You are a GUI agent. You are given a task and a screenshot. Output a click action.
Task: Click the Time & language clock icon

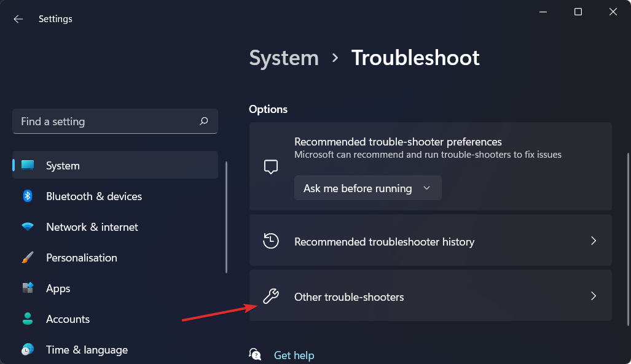point(27,349)
